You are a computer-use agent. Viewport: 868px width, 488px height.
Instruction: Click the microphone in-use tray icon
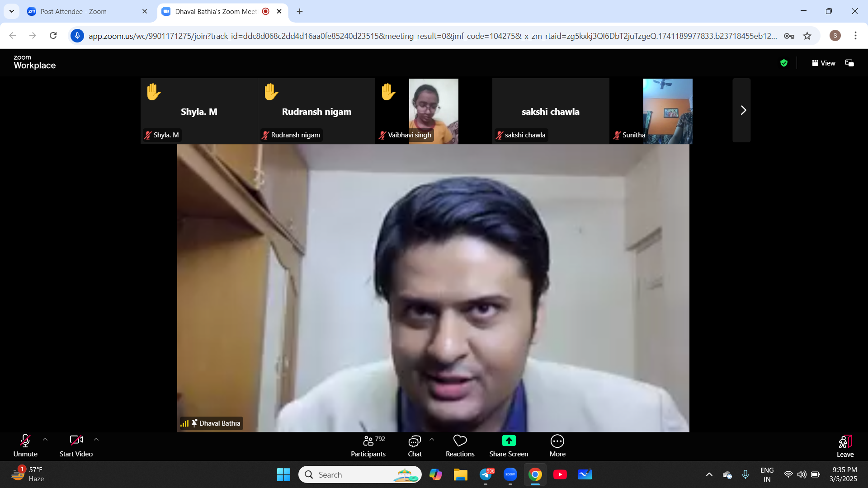(745, 474)
